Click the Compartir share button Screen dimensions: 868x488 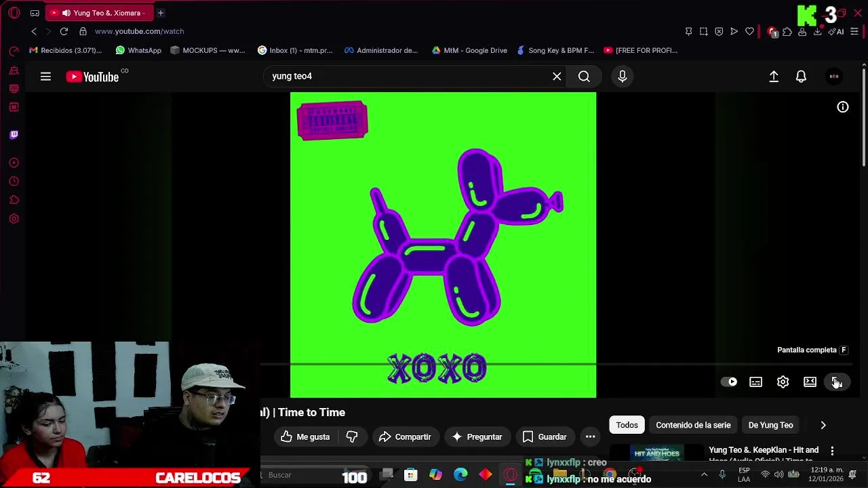tap(405, 437)
